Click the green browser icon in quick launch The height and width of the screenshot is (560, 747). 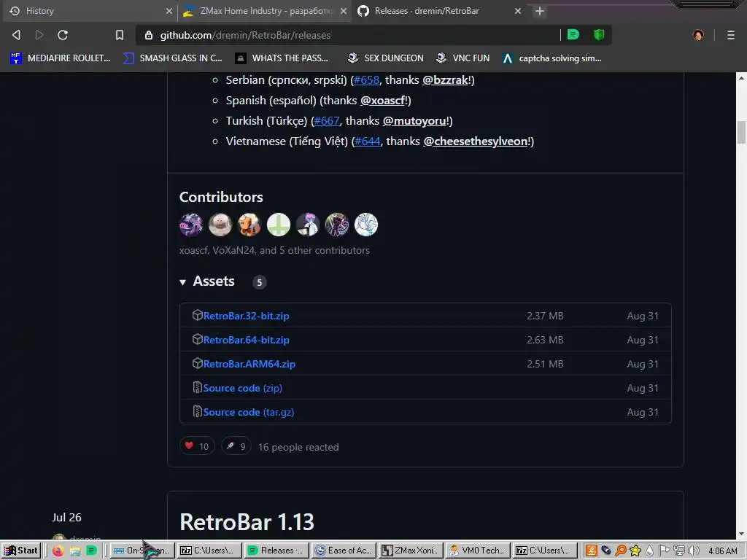91,551
